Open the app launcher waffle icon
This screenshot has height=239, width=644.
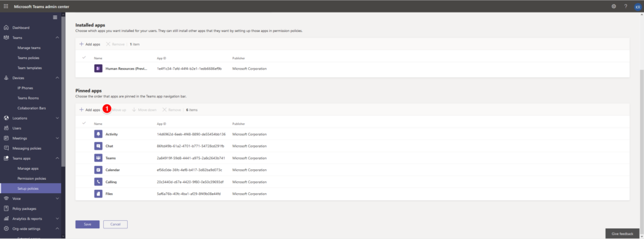(6, 6)
